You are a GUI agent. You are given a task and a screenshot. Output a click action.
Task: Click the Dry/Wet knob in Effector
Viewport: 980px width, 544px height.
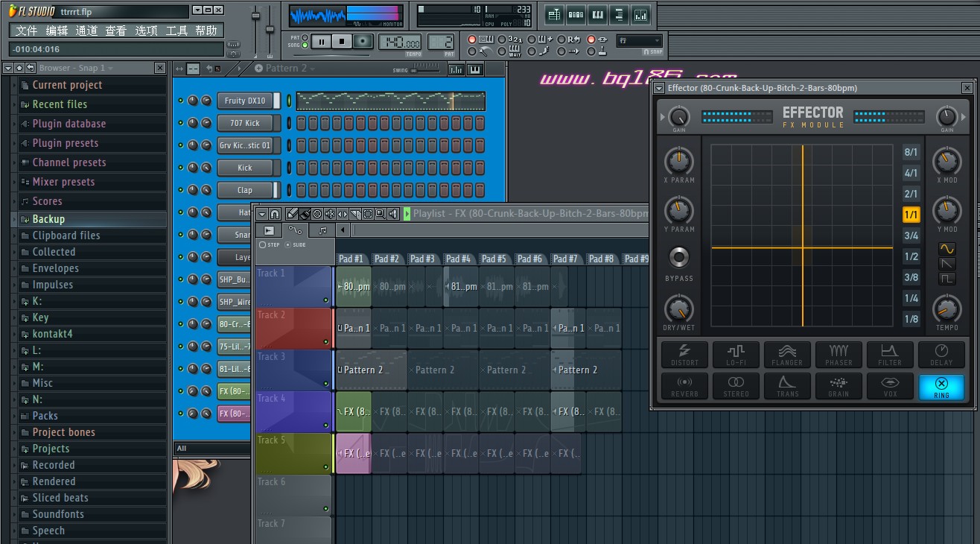point(678,308)
